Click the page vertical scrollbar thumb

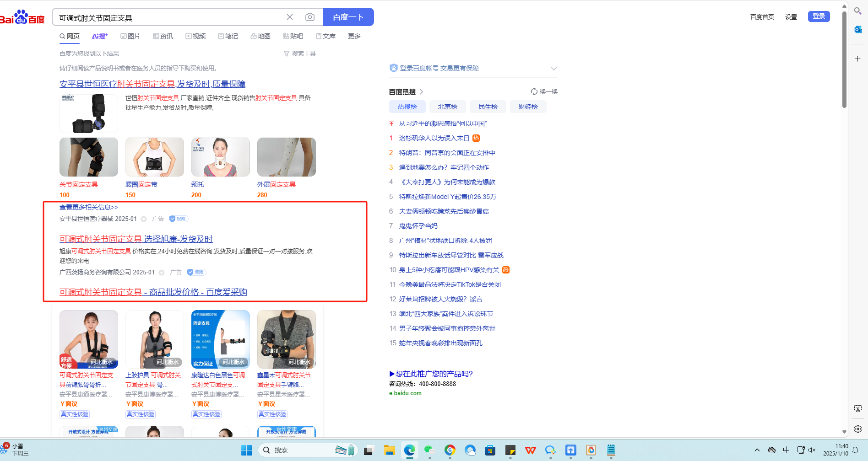pyautogui.click(x=844, y=59)
